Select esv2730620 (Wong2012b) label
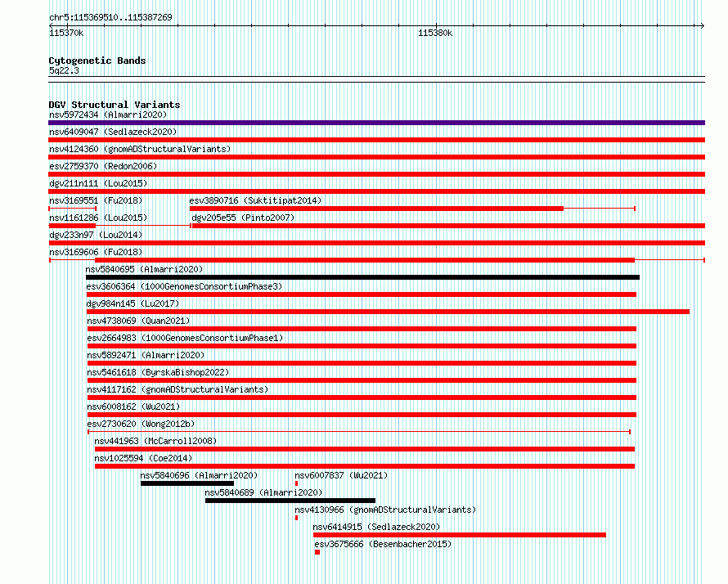This screenshot has width=728, height=584. tap(141, 424)
